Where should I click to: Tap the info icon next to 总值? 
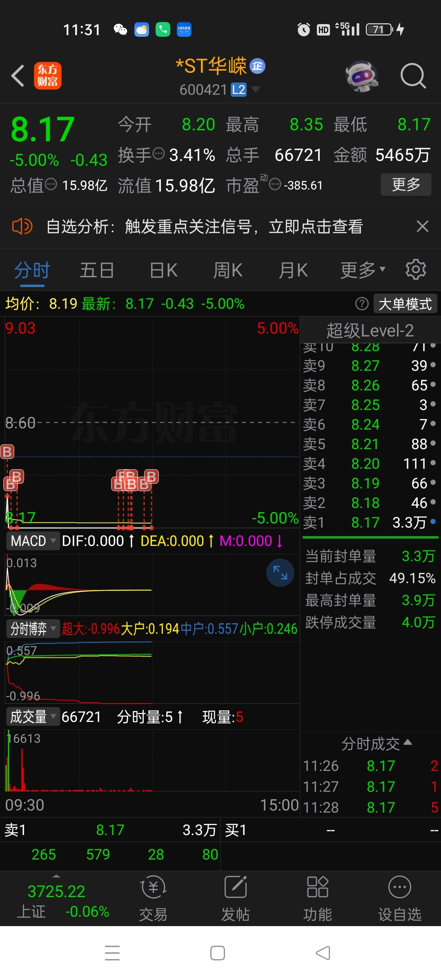coord(51,185)
